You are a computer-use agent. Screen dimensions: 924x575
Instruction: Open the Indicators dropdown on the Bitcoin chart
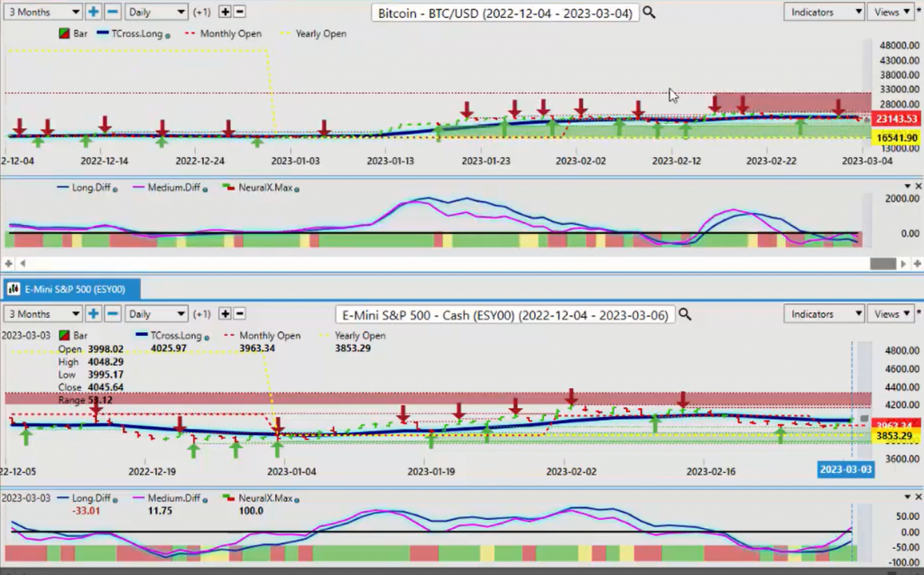(x=824, y=12)
